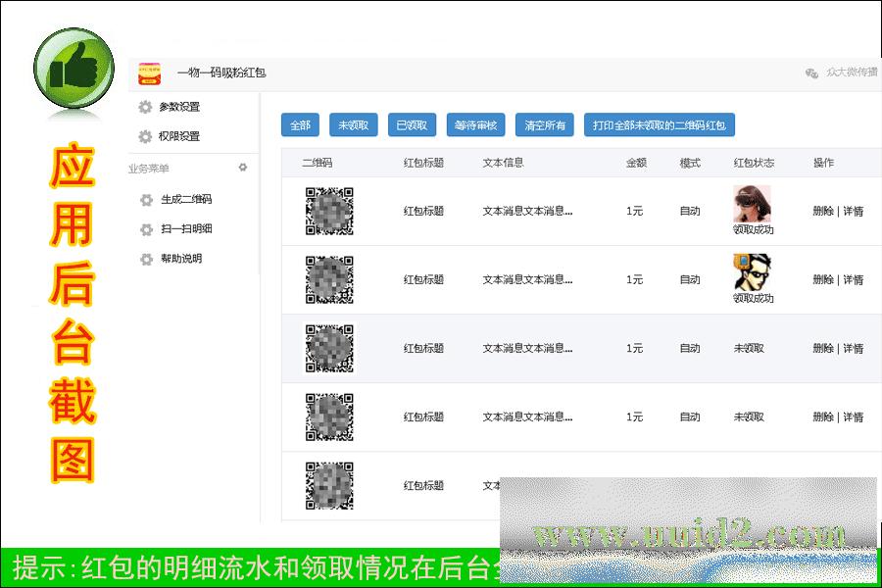The image size is (882, 588).
Task: Click the red app logo beside 一物一码吸粉红包
Action: pos(150,73)
